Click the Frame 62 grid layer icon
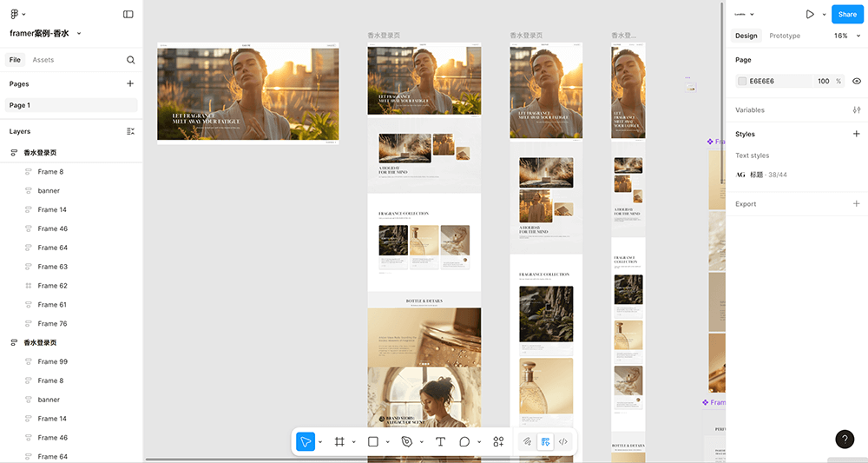The width and height of the screenshot is (868, 463). pyautogui.click(x=29, y=286)
